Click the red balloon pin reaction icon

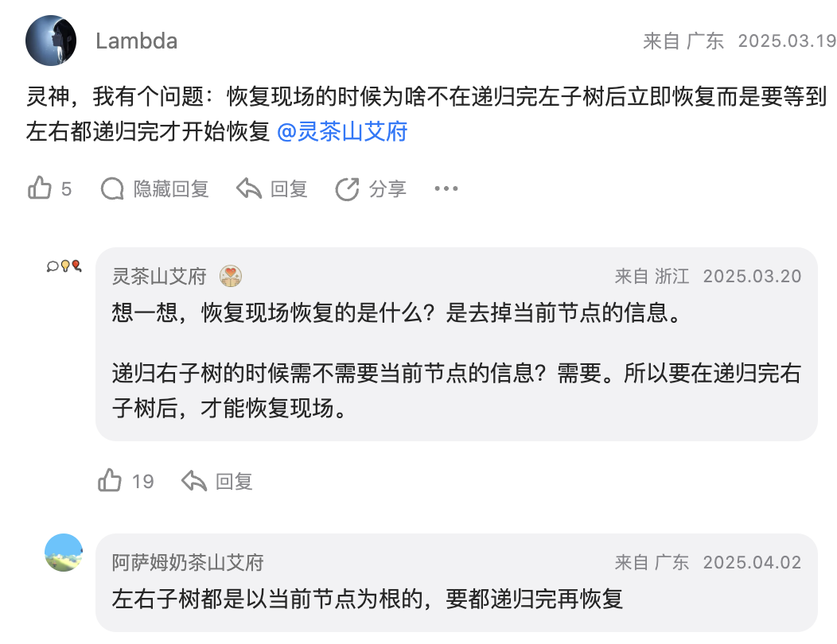[76, 266]
